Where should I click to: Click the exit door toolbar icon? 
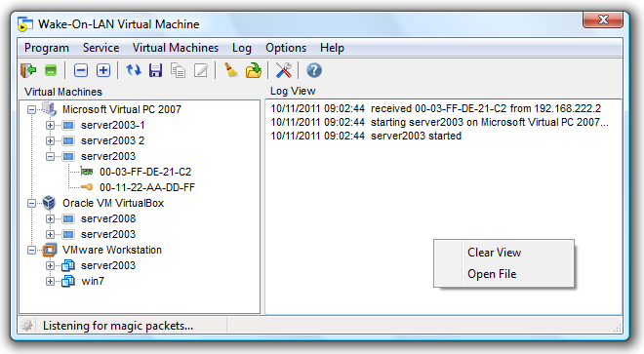click(x=28, y=70)
